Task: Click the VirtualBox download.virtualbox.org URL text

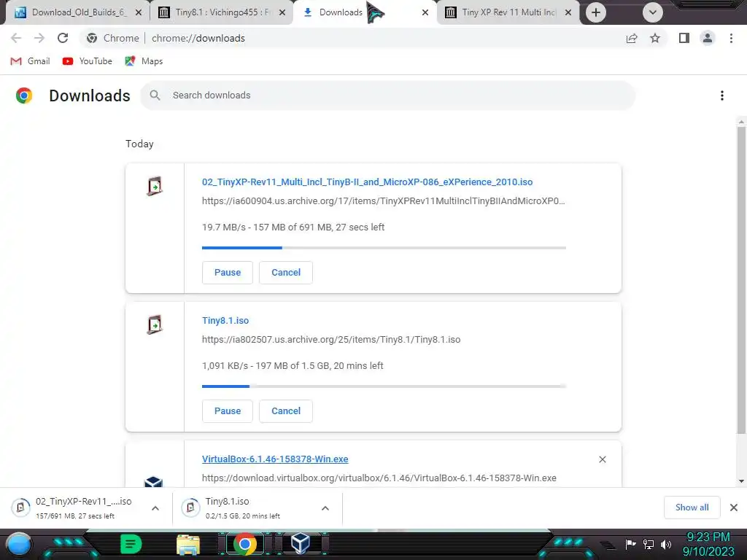Action: [x=379, y=478]
